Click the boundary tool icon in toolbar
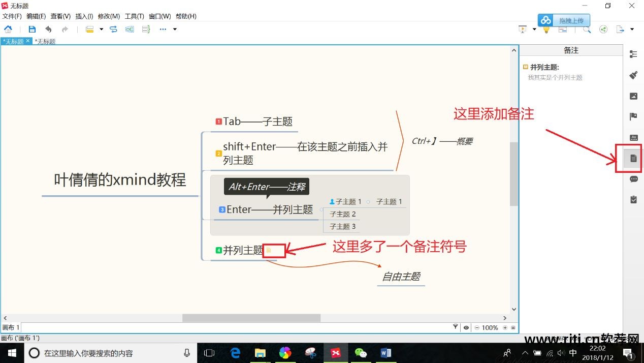 [x=130, y=29]
